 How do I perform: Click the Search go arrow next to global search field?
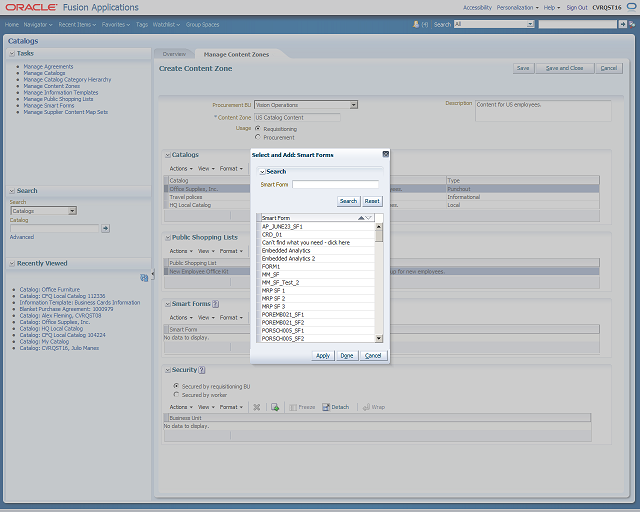coord(622,24)
